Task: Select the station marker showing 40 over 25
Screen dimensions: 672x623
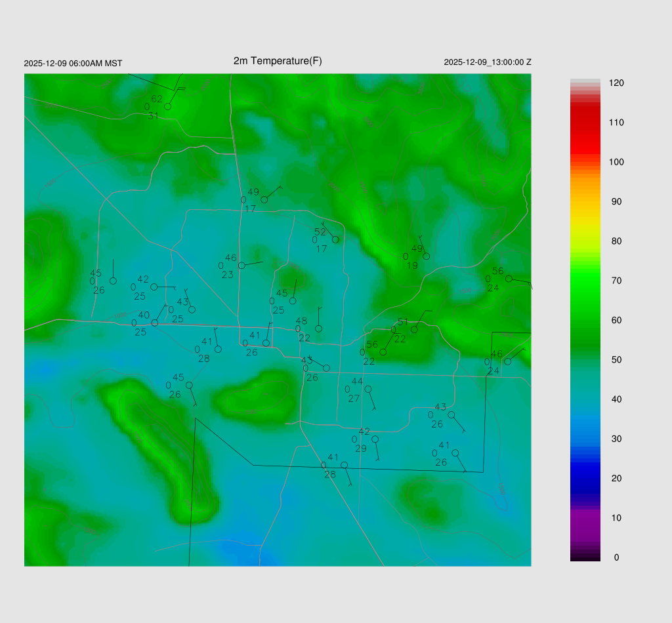Action: point(155,323)
